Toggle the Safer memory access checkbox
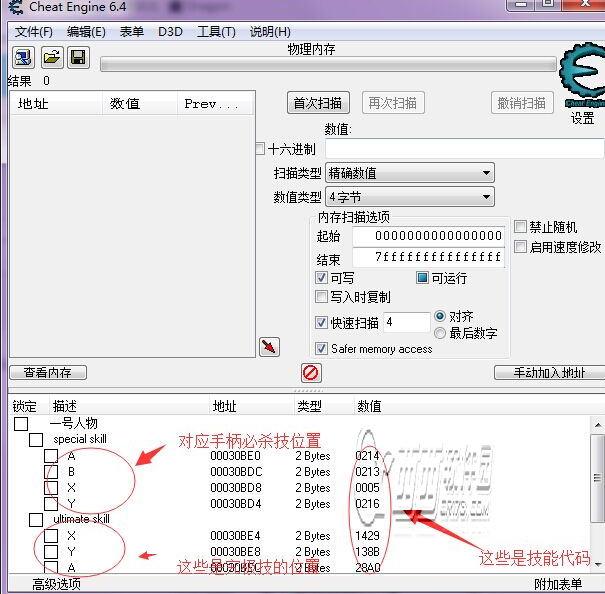The width and height of the screenshot is (605, 594). click(321, 349)
